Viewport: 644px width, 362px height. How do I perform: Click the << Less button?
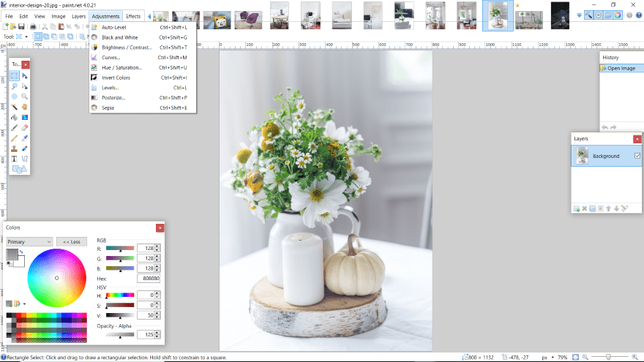point(71,241)
